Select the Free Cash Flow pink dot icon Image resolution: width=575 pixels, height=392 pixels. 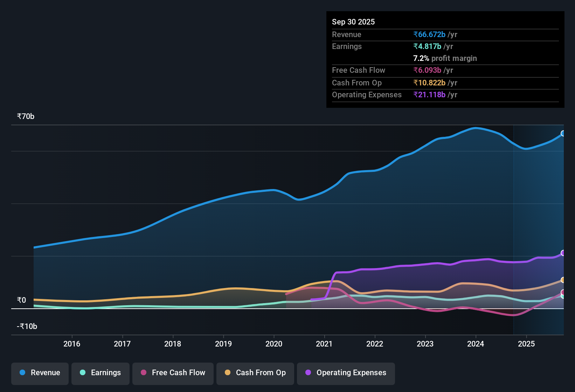(x=144, y=372)
